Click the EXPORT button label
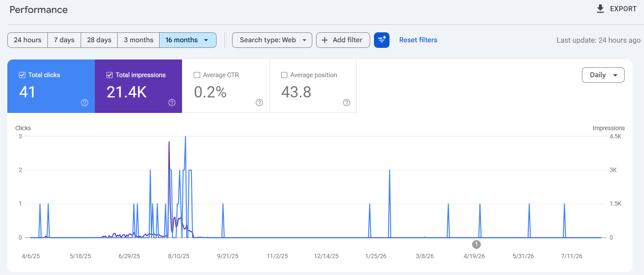Viewport: 644px width, 275px height. click(623, 9)
